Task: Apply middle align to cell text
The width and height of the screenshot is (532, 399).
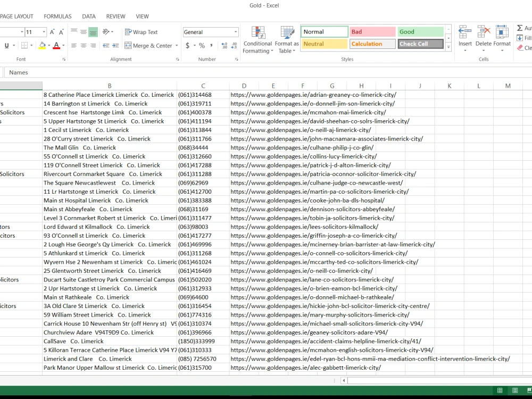Action: [84, 32]
